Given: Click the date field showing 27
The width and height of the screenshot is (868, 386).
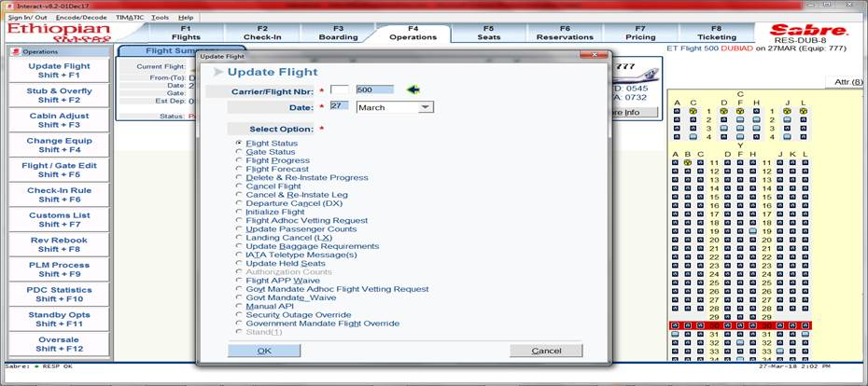Looking at the screenshot, I should click(340, 105).
